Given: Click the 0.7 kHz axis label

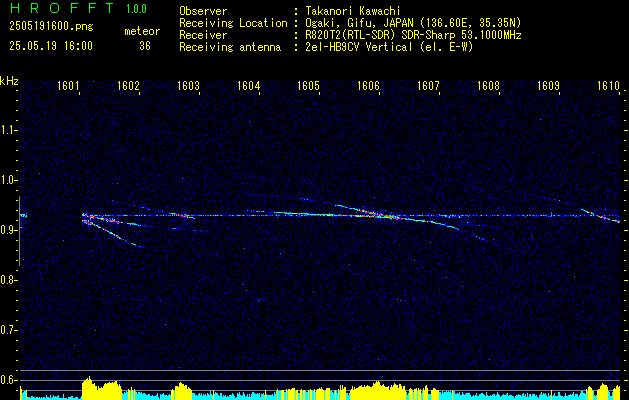Looking at the screenshot, I should [8, 330].
